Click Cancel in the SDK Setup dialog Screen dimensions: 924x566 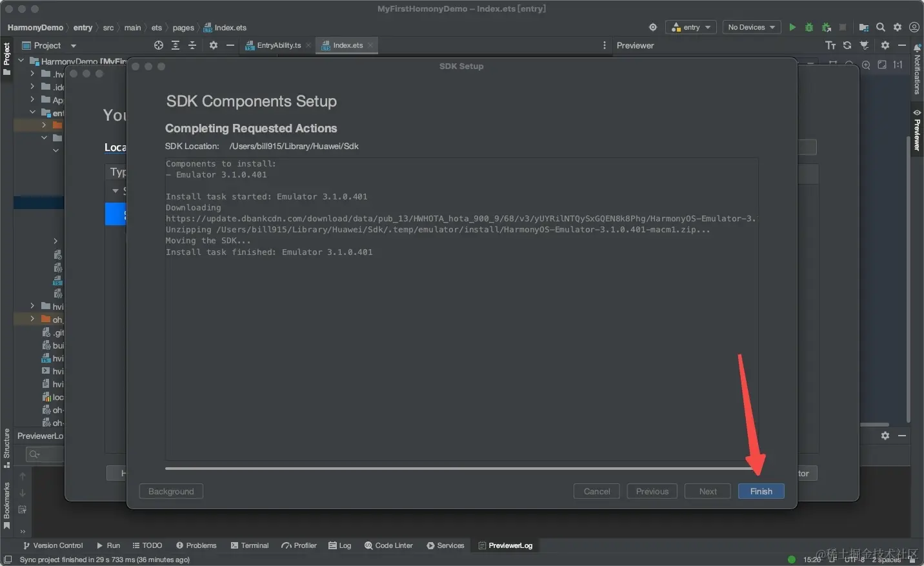[x=597, y=491]
